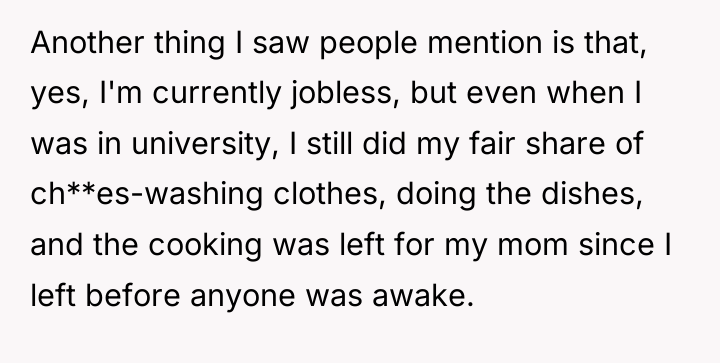Click the word "Another" starting the paragraph
This screenshot has width=720, height=363.
click(x=87, y=43)
